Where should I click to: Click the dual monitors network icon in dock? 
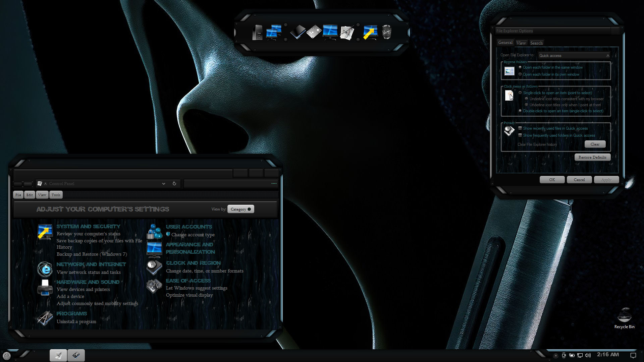[274, 32]
